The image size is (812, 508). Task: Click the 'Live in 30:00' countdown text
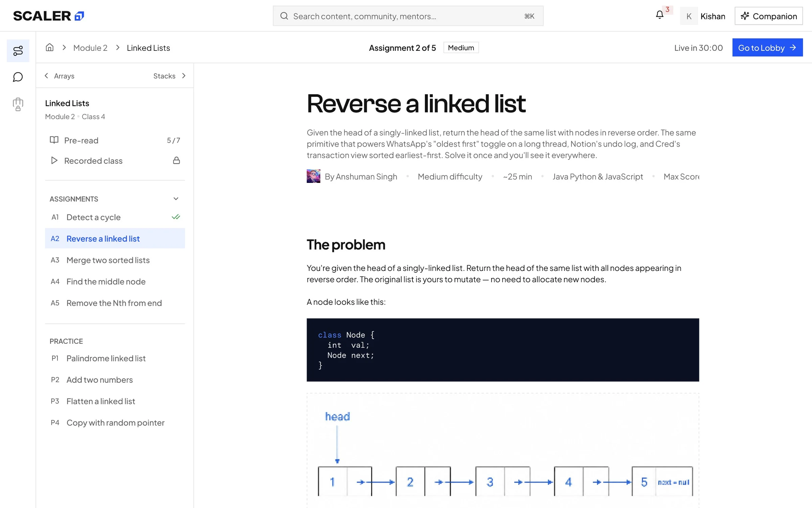698,48
